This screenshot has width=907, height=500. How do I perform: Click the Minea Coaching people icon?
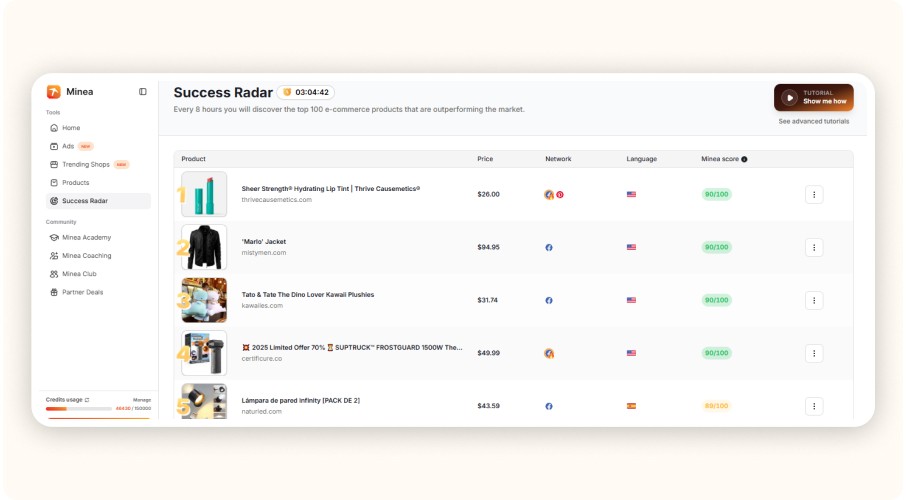click(54, 256)
